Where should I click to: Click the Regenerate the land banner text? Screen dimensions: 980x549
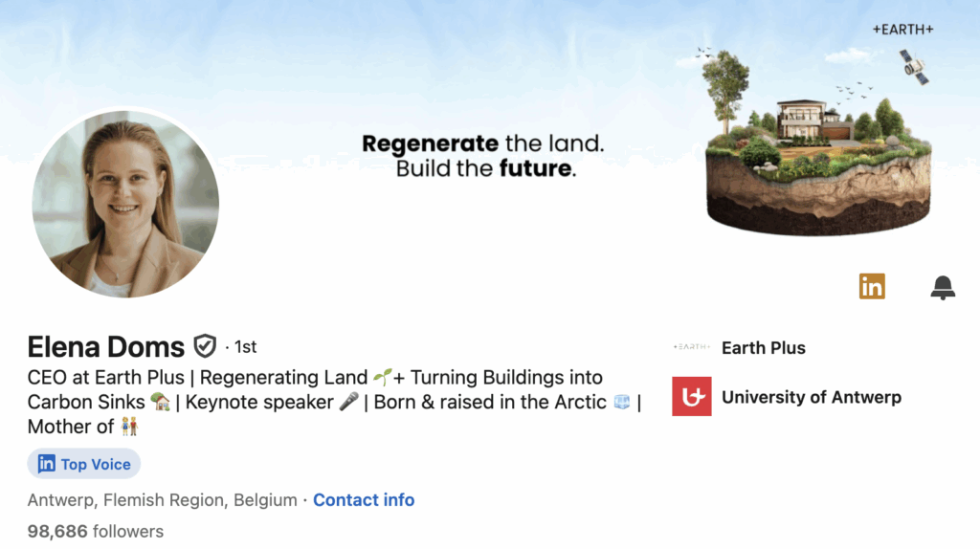click(x=483, y=157)
